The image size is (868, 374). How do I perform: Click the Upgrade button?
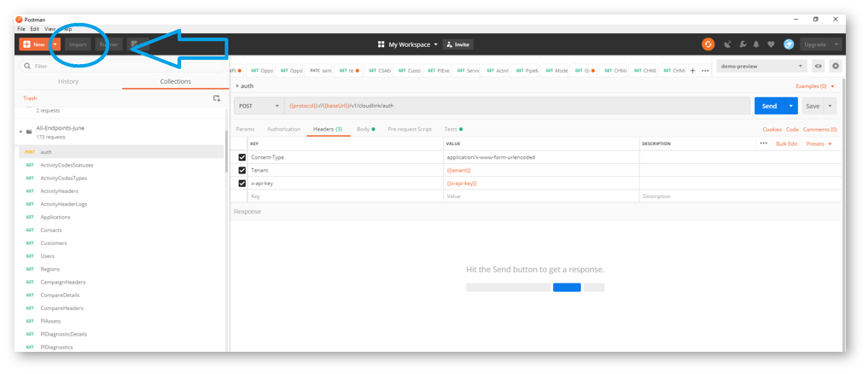click(815, 44)
